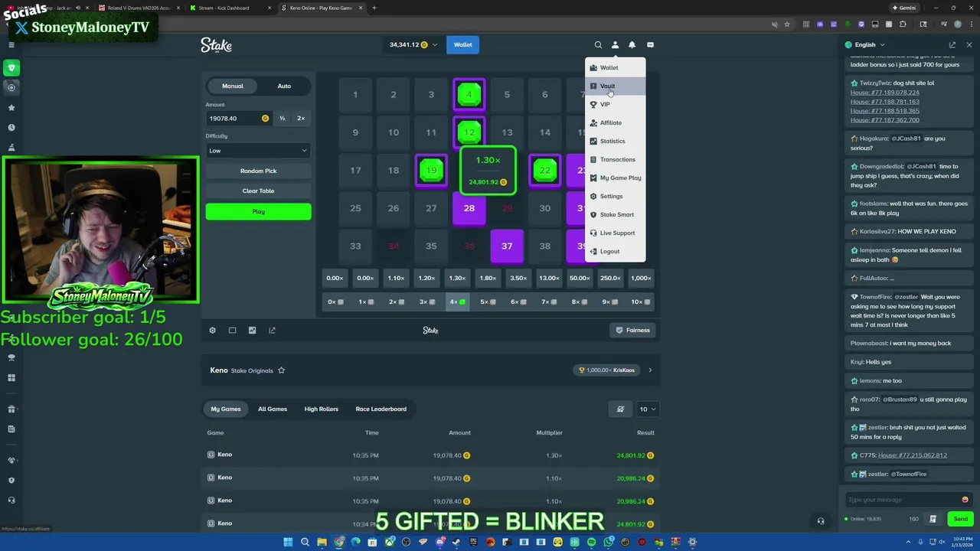Open Difficulty dropdown set to Low
Screen dimensions: 980x551
coord(258,151)
